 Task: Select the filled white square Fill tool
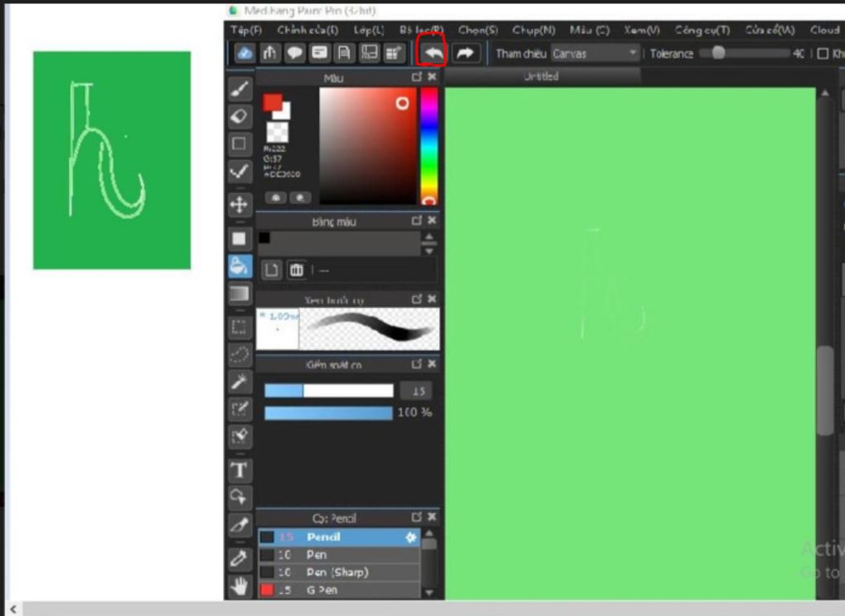tap(240, 238)
